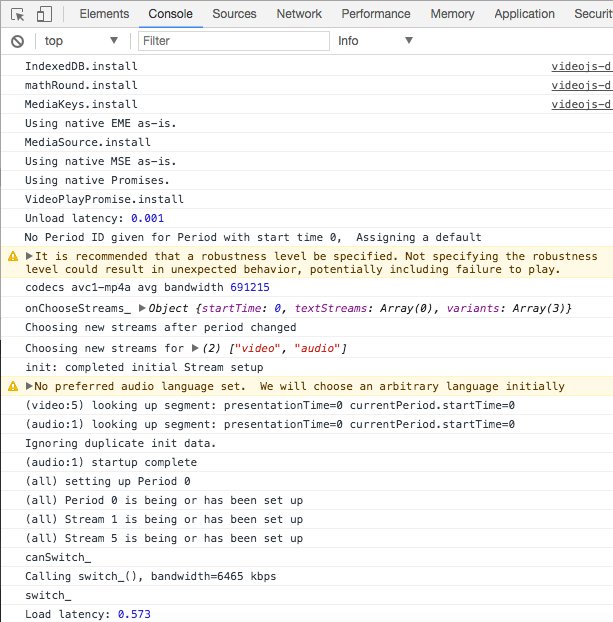Viewport: 613px width, 622px height.
Task: Open the Info log level dropdown
Action: (375, 41)
